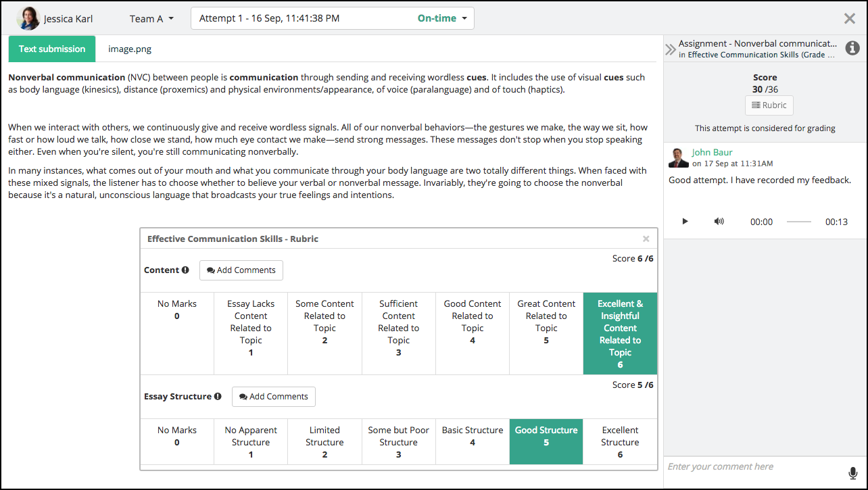Click the Score 30 /36 value
Viewport: 868px width, 490px height.
point(765,89)
